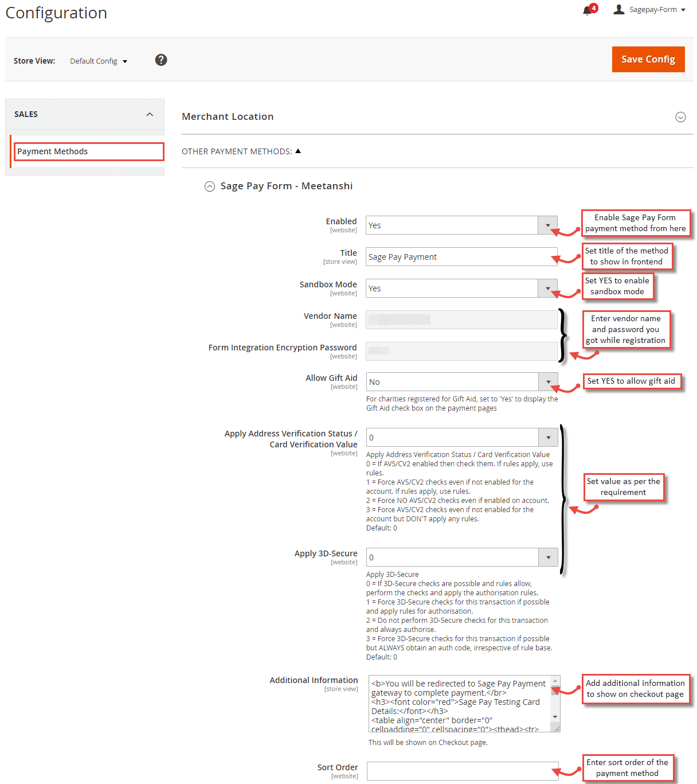Select Payment Methods in sidebar
697x784 pixels.
(89, 151)
